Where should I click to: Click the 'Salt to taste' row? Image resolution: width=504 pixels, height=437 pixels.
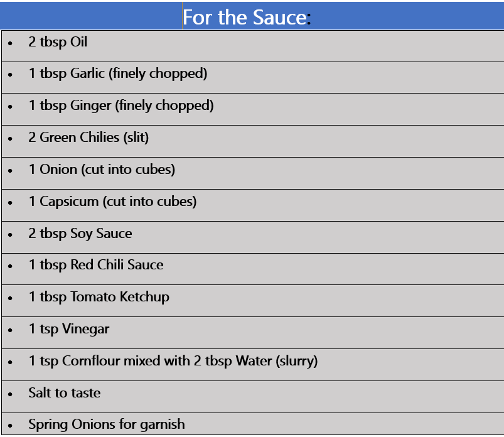click(253, 396)
